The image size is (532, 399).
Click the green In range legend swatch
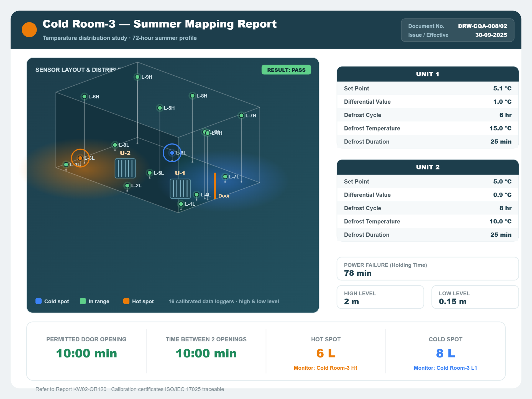[x=83, y=301]
